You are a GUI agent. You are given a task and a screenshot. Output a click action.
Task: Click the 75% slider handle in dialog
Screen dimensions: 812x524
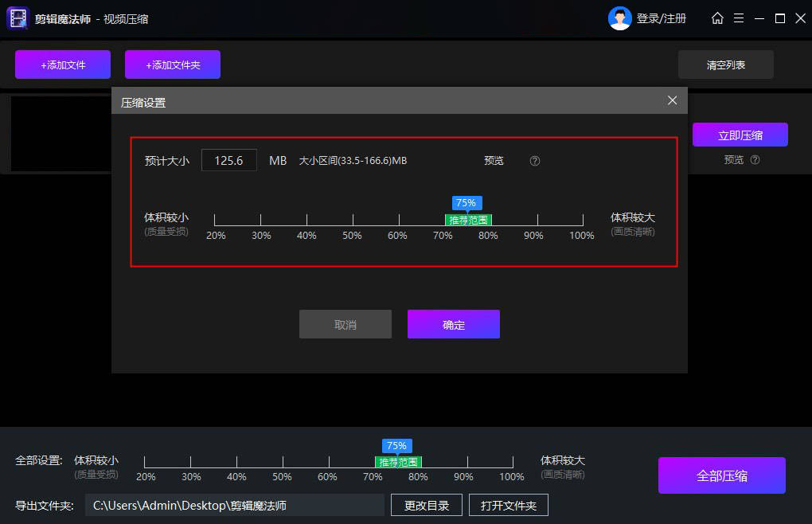pyautogui.click(x=467, y=203)
